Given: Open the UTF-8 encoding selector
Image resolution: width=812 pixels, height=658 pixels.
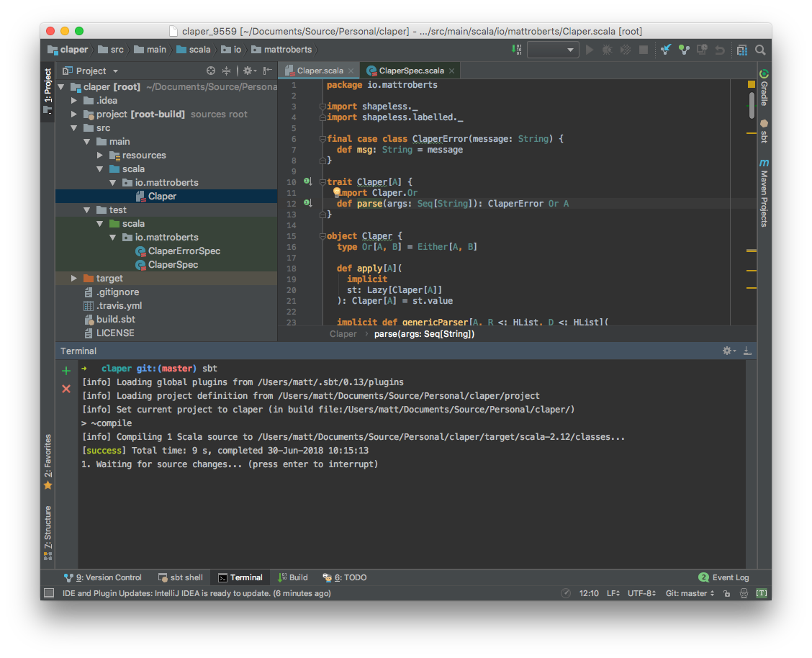Looking at the screenshot, I should pos(641,593).
